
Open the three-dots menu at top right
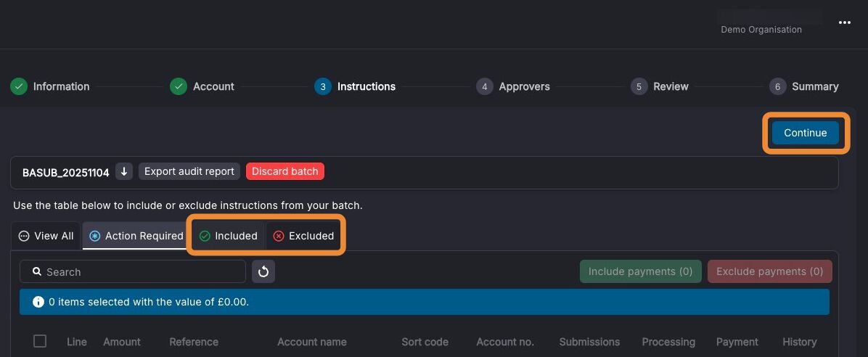click(844, 22)
